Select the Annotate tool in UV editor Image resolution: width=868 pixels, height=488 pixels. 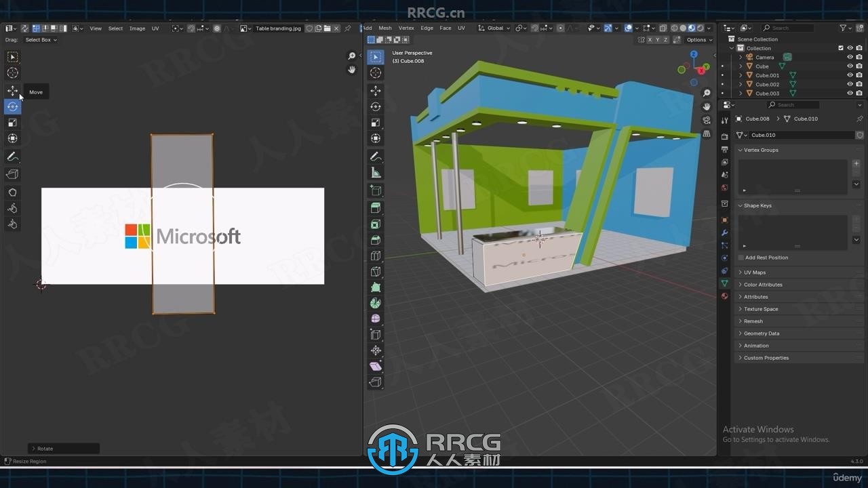click(x=12, y=157)
